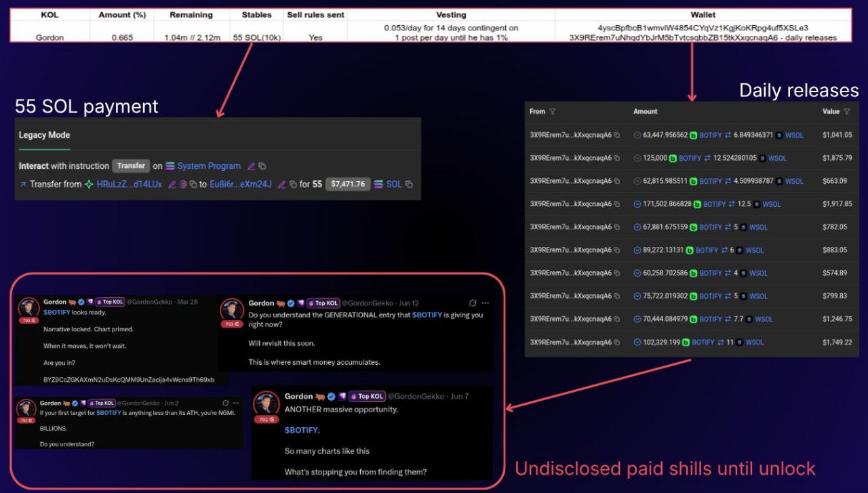The height and width of the screenshot is (493, 868).
Task: Expand the 102,329.199 BOTIFY swap row
Action: point(637,342)
